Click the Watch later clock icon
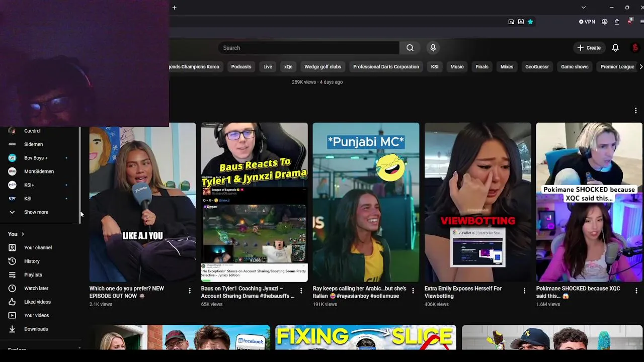 tap(13, 288)
